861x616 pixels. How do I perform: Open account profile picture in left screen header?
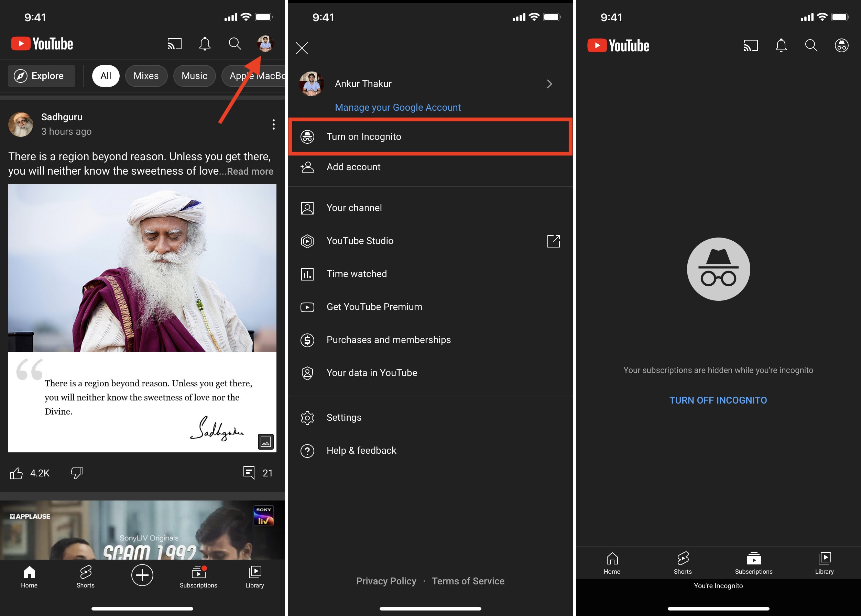pyautogui.click(x=265, y=44)
